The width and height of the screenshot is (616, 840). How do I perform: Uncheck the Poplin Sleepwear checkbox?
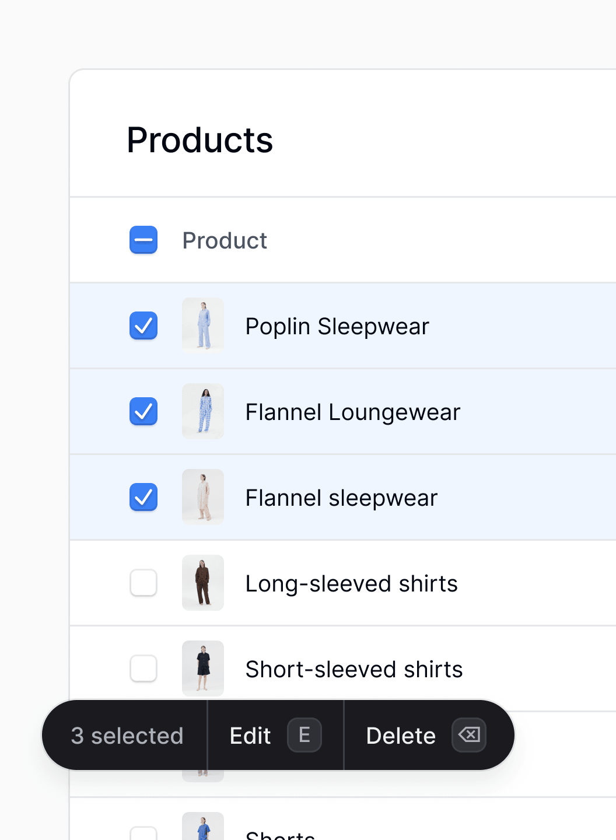click(x=143, y=325)
